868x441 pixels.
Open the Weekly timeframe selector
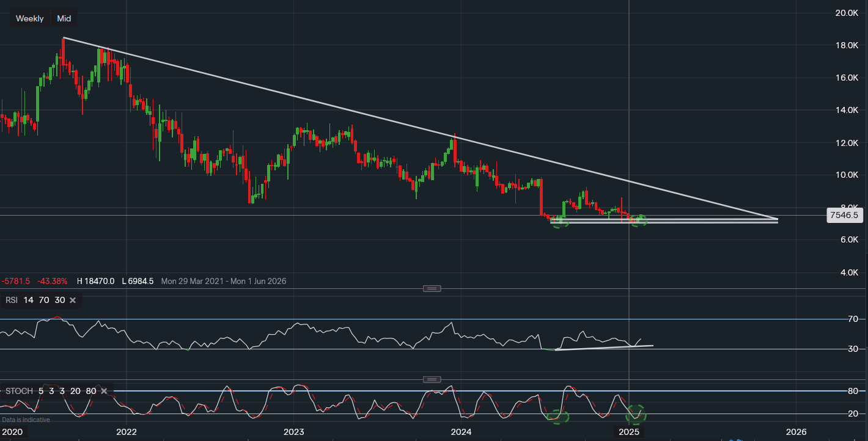[29, 18]
